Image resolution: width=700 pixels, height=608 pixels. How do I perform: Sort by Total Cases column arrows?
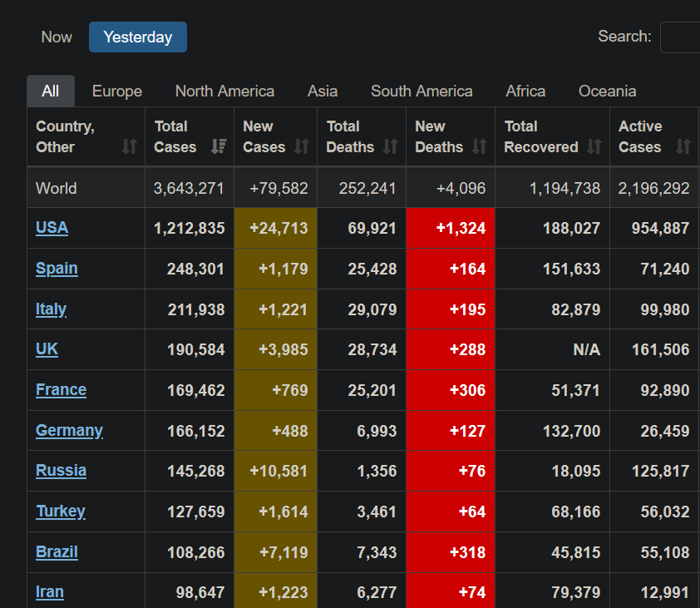pos(219,146)
